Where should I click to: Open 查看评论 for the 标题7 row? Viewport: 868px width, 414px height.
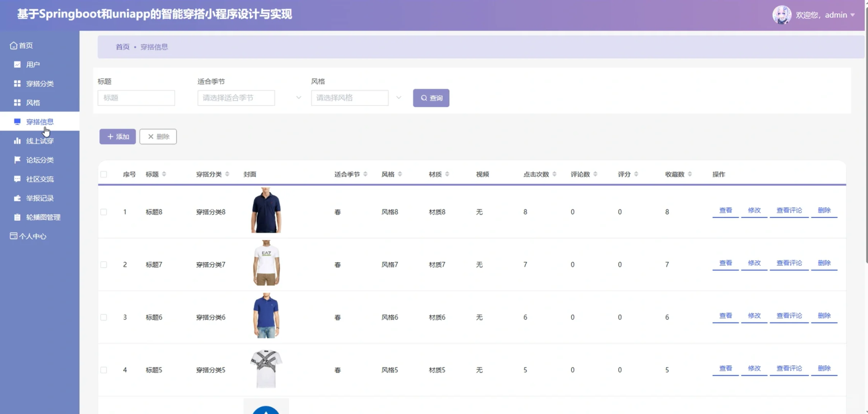tap(789, 263)
